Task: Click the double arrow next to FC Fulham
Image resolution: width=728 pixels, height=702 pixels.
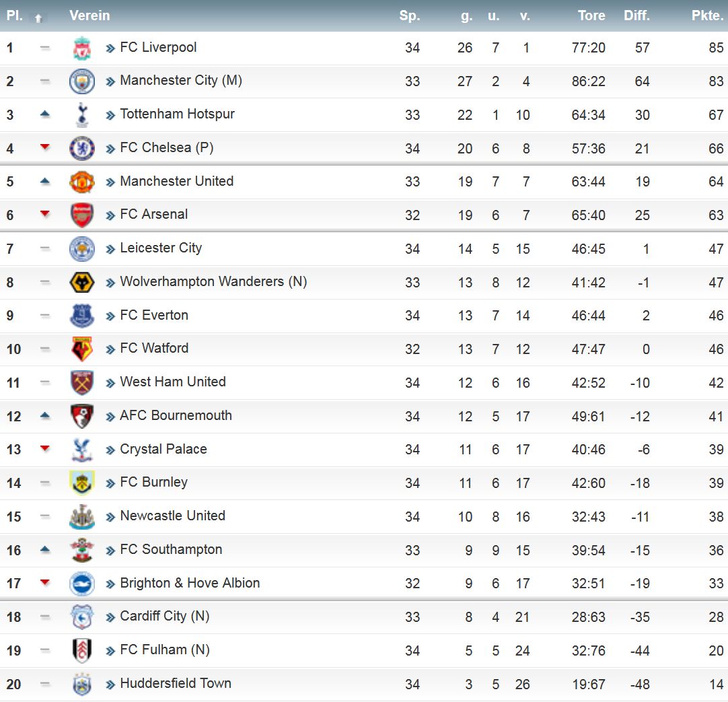Action: click(x=110, y=651)
